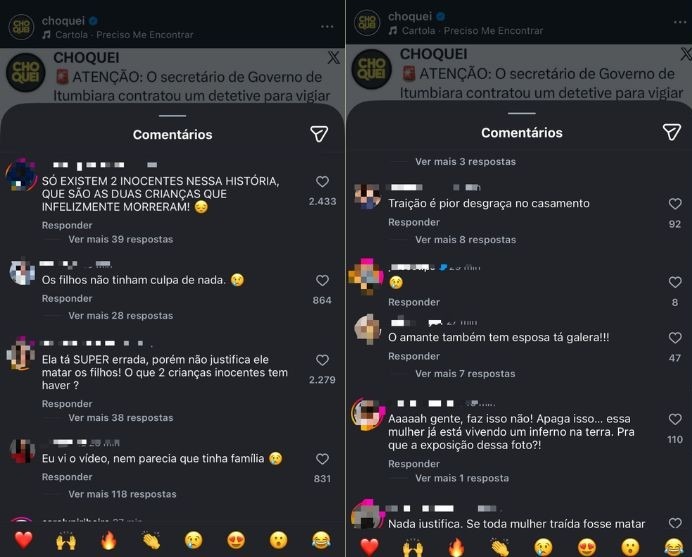Tap the clapping hands emoji in right reaction bar
Image resolution: width=692 pixels, height=557 pixels.
pos(501,547)
